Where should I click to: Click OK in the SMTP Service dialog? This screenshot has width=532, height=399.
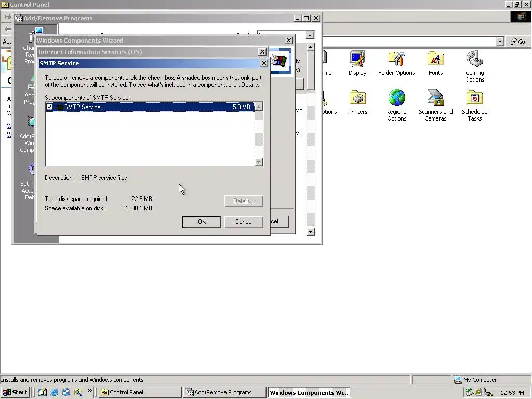(x=202, y=222)
